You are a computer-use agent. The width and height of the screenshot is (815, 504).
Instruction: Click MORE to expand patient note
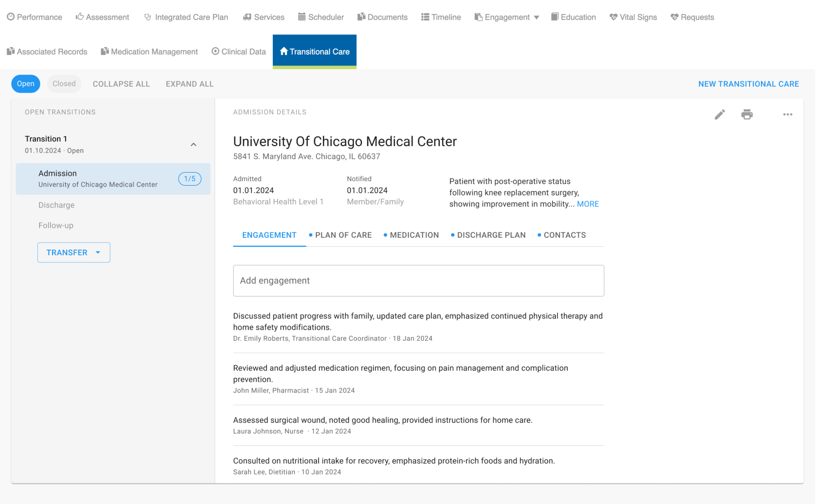[x=588, y=204]
